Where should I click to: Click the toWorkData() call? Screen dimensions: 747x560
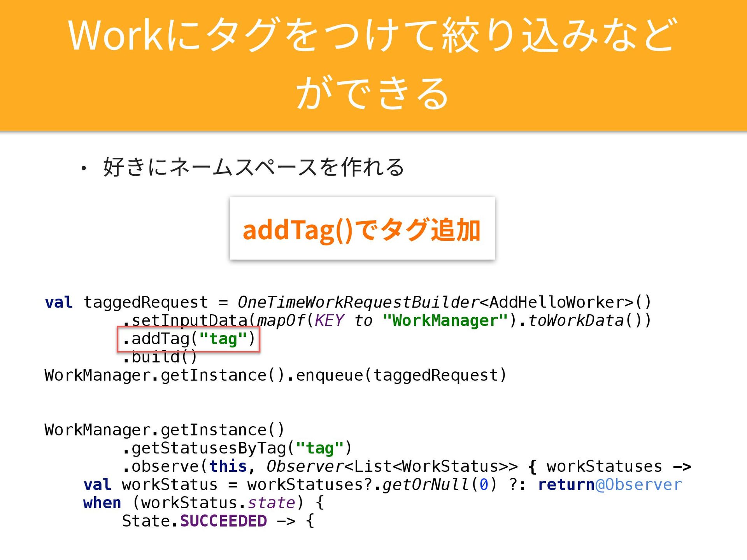(584, 321)
